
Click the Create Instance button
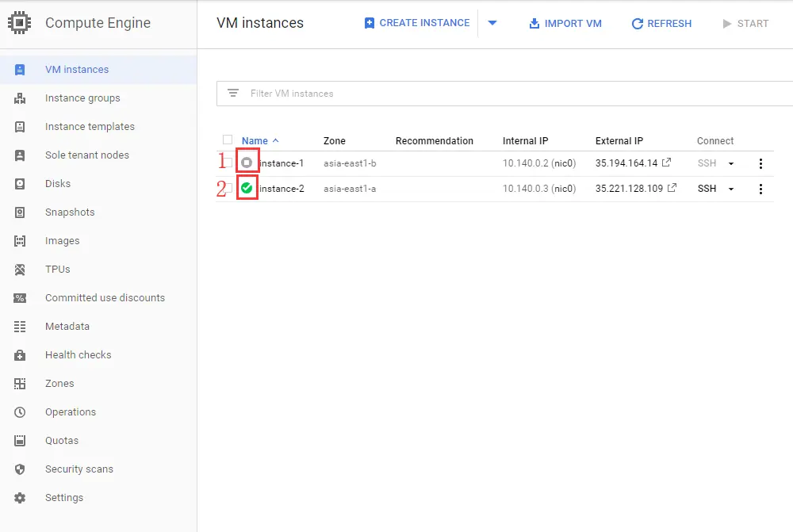417,23
